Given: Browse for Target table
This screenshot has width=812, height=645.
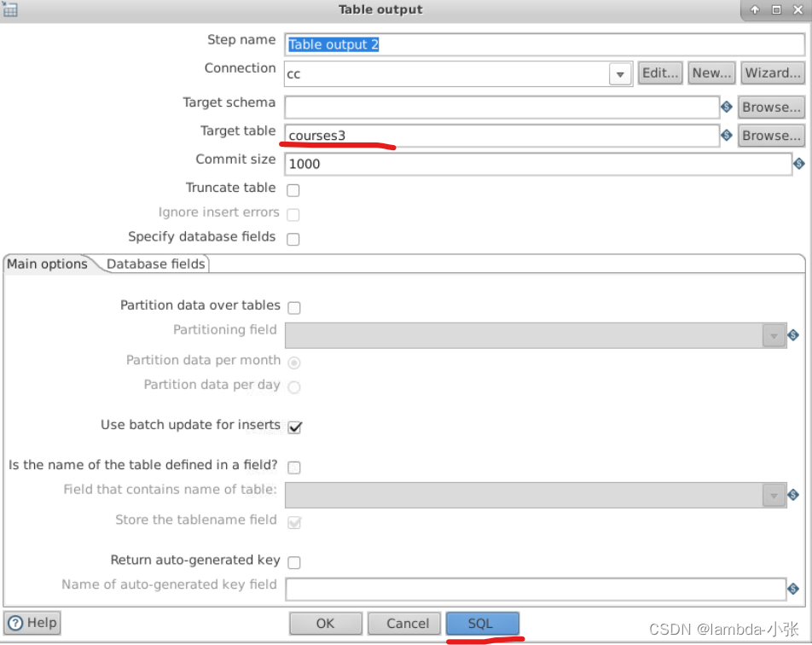Looking at the screenshot, I should pyautogui.click(x=771, y=136).
